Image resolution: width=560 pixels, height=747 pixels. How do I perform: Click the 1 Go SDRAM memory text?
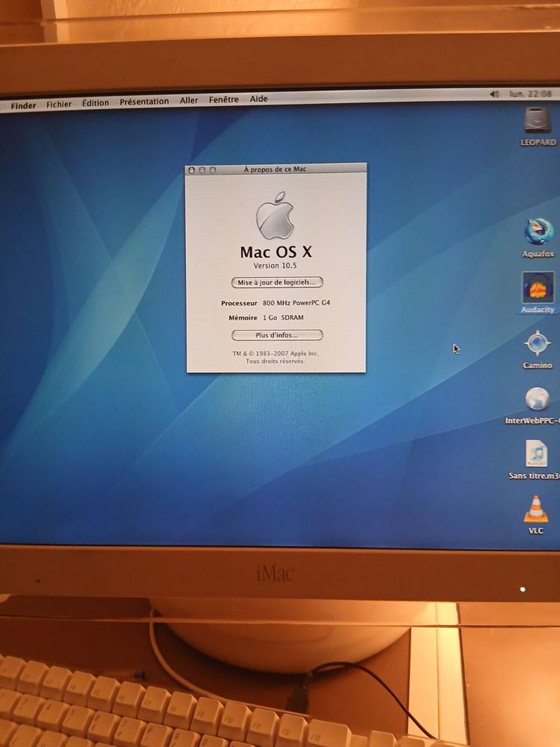click(283, 317)
